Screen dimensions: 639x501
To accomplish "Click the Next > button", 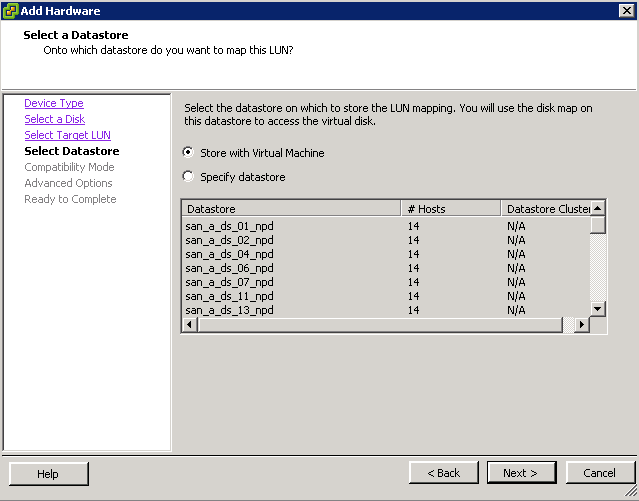I will click(521, 473).
